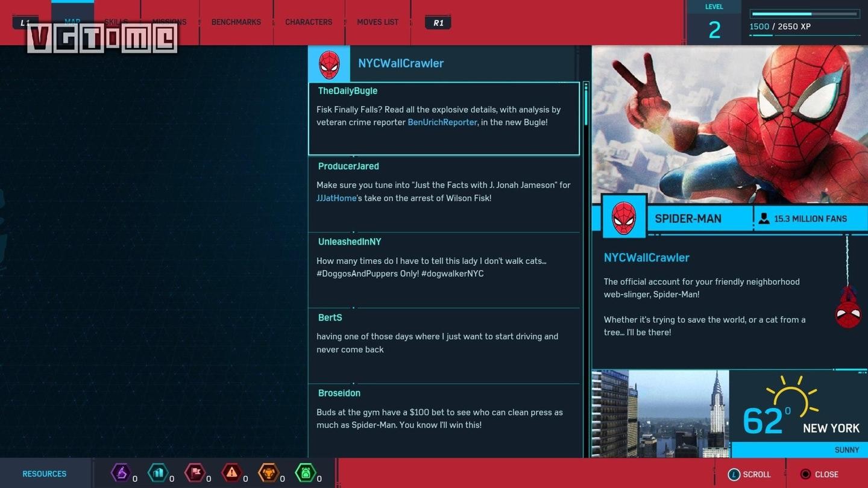Click the NEW YORK weather location label

point(831,428)
